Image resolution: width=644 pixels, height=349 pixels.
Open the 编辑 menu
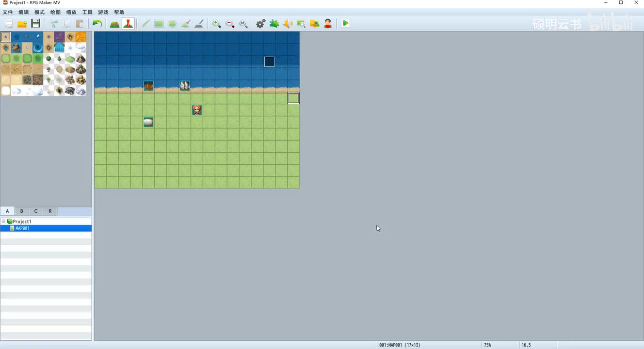[x=24, y=12]
